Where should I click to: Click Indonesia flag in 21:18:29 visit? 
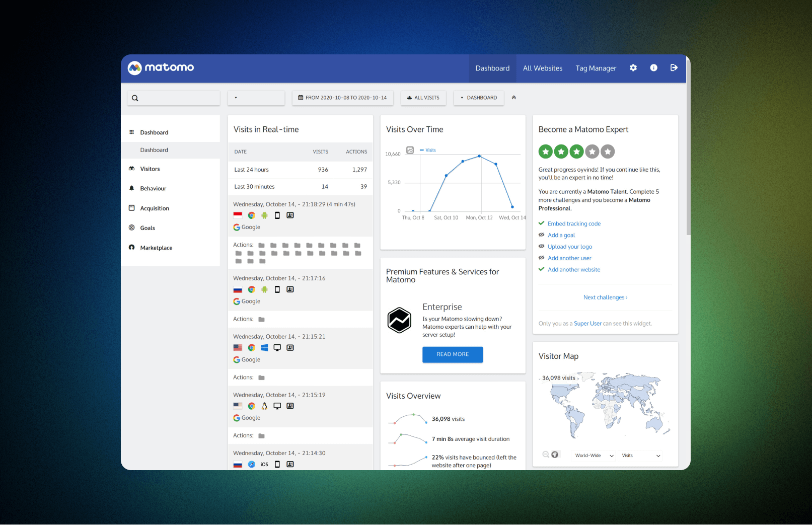[238, 215]
